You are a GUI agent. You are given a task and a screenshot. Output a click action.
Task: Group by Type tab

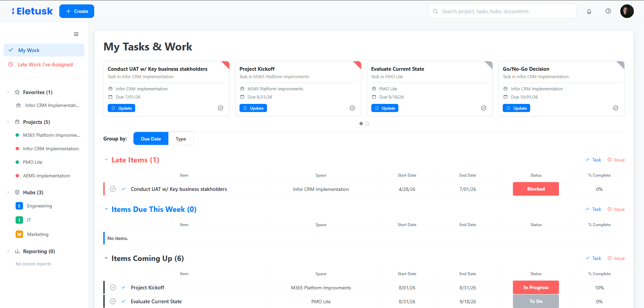tap(181, 138)
